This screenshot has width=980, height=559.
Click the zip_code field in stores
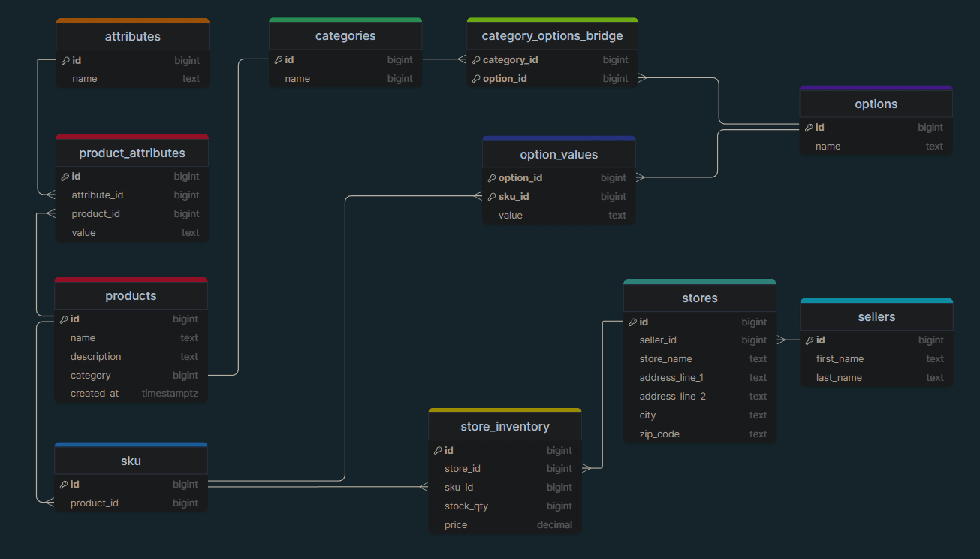pyautogui.click(x=700, y=434)
